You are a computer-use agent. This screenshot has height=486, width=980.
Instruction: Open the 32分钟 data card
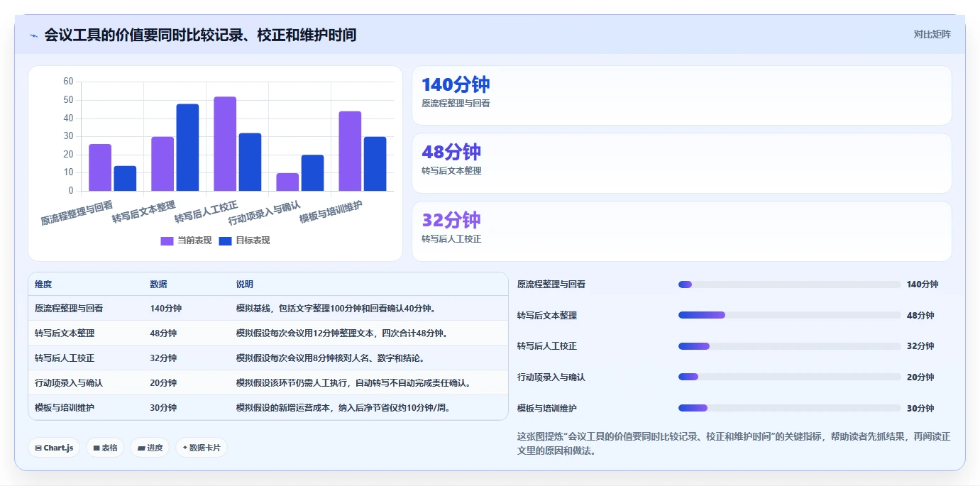(x=681, y=231)
